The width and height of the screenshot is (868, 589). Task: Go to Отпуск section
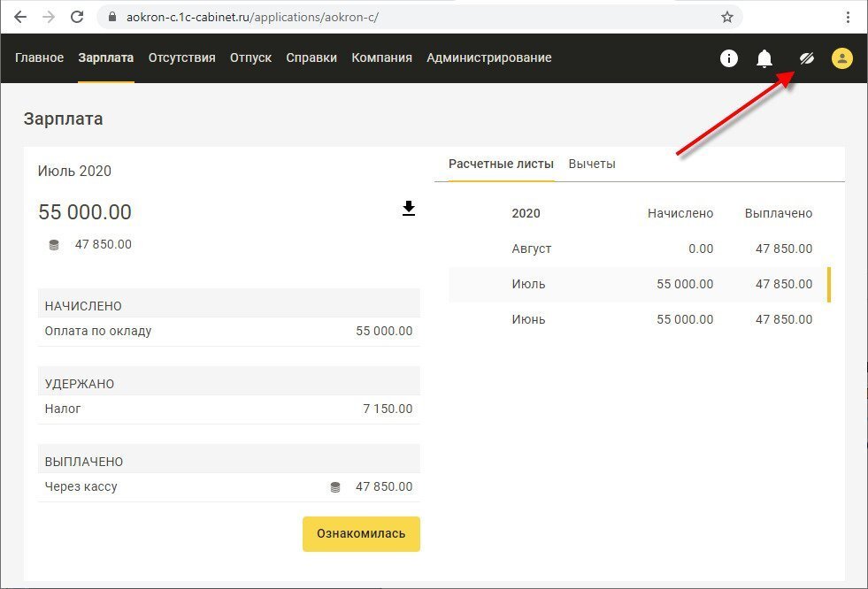(x=250, y=58)
